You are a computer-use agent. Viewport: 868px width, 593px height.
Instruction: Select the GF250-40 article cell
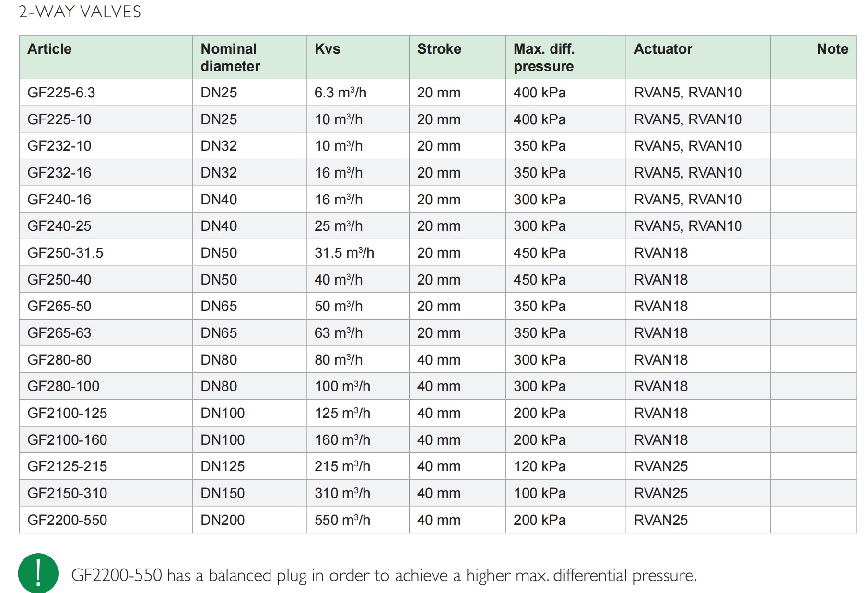pyautogui.click(x=59, y=280)
